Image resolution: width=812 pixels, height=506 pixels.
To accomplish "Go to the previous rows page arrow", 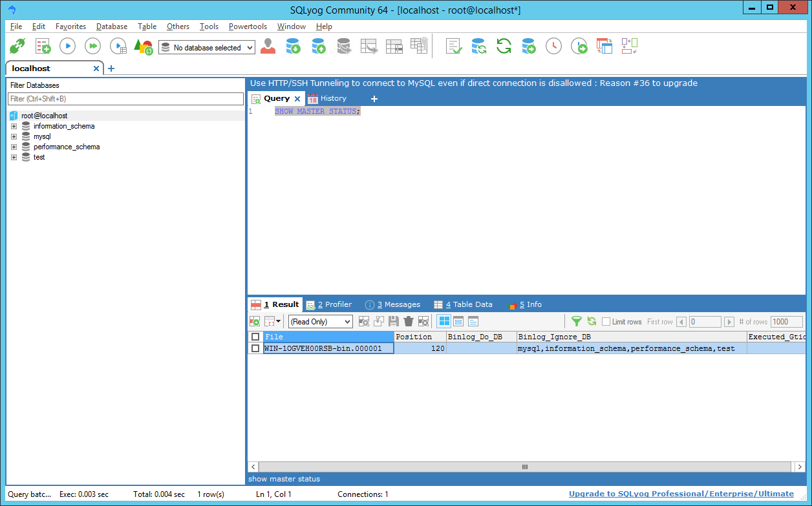I will 682,322.
